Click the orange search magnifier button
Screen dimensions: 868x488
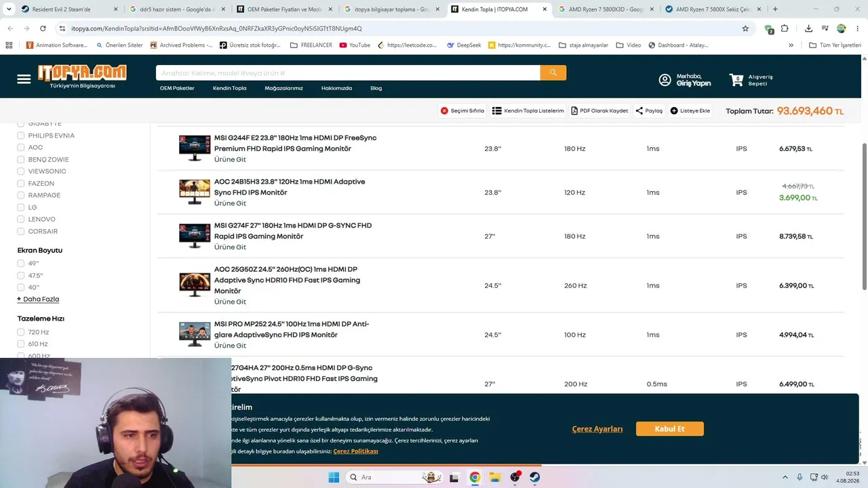coord(553,73)
